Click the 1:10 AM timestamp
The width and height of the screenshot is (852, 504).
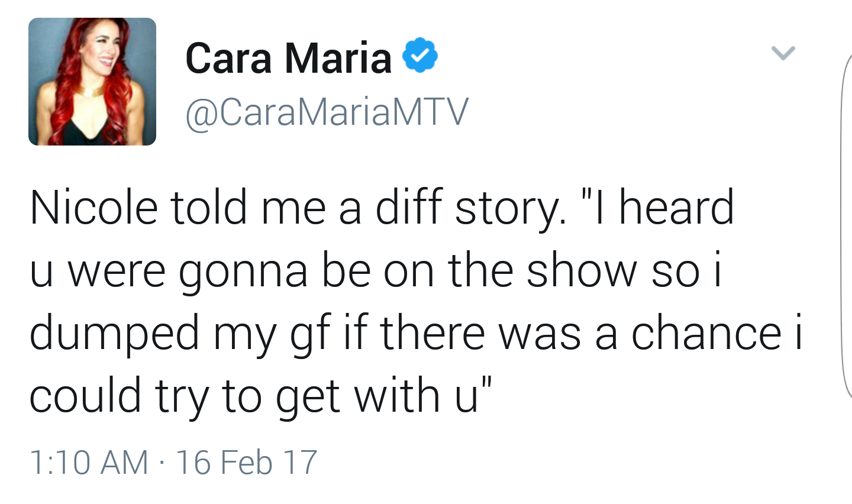[88, 463]
